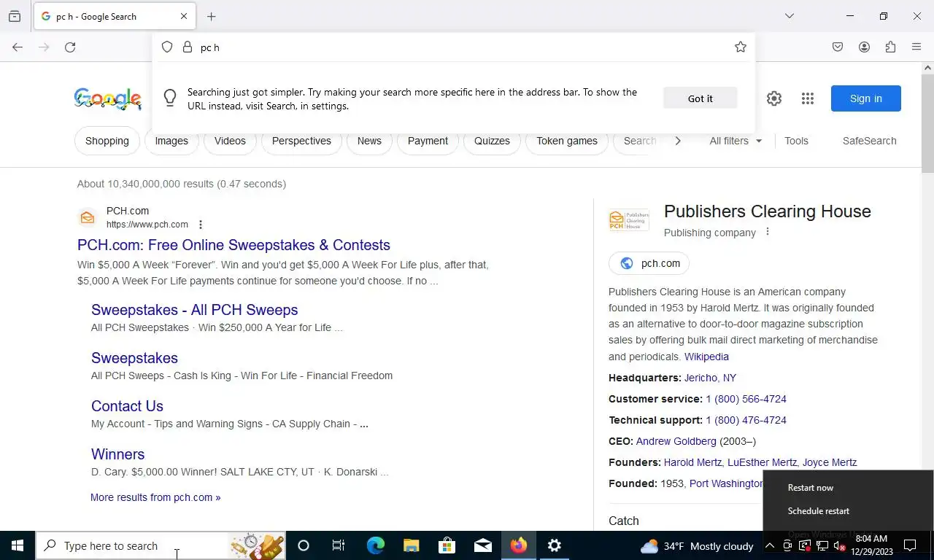Open SafeSearch settings
This screenshot has width=934, height=560.
[x=869, y=141]
